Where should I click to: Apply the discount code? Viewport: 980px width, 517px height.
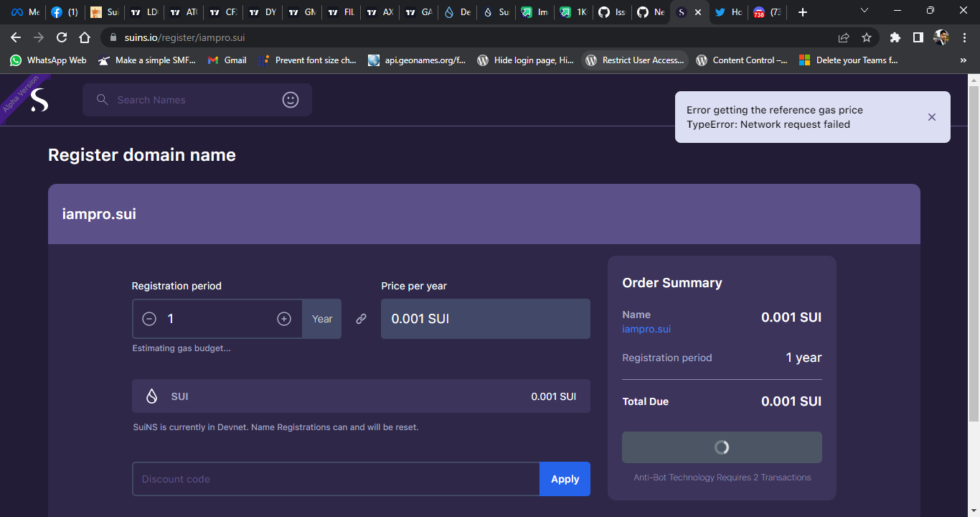click(x=565, y=478)
